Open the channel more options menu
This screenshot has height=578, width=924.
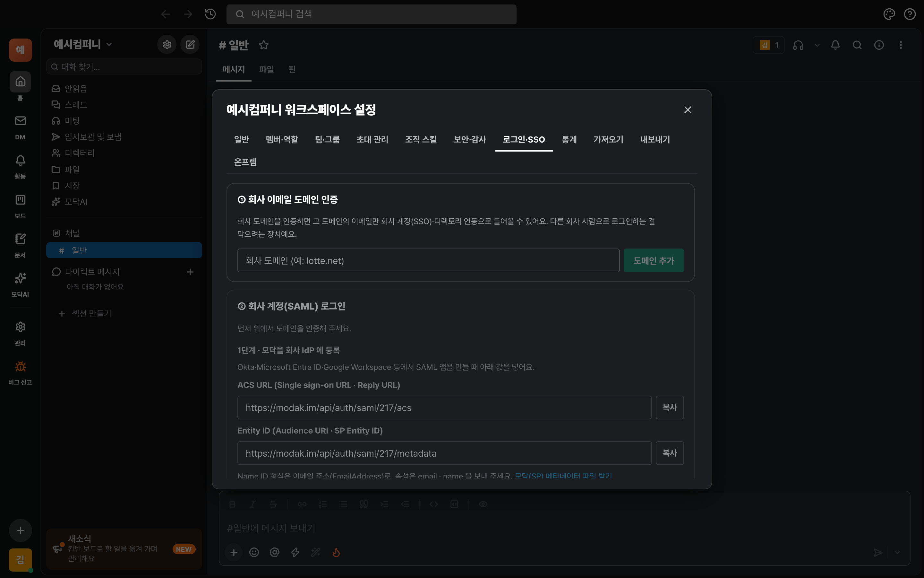901,45
